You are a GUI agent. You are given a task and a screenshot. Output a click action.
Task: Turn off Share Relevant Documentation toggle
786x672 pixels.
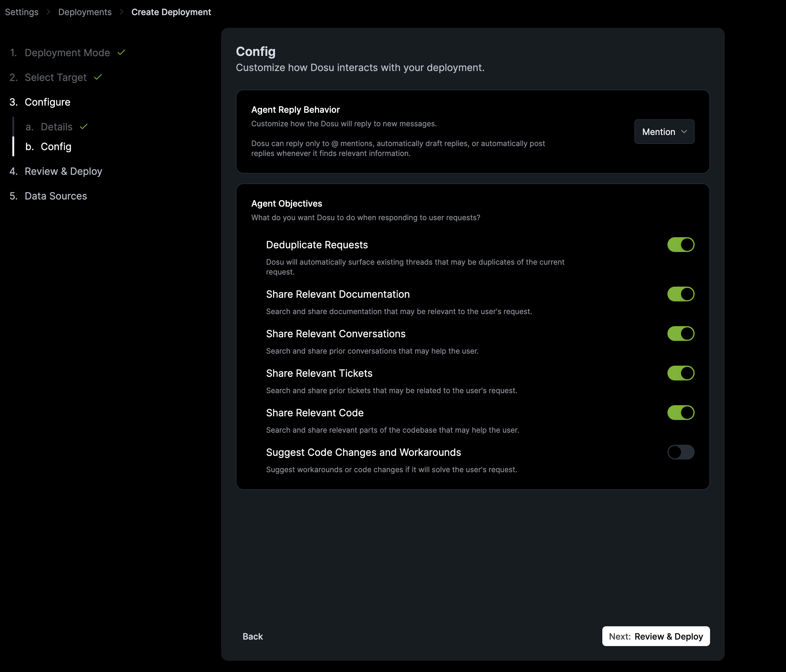click(x=680, y=294)
